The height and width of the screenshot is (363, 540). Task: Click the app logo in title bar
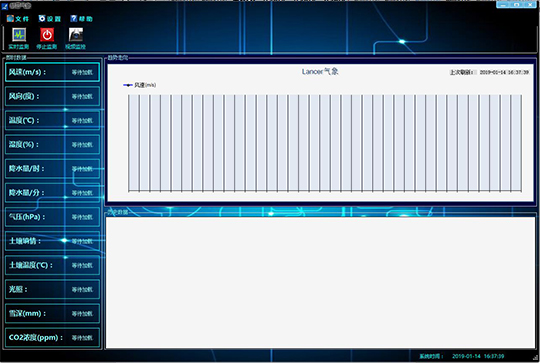point(4,6)
